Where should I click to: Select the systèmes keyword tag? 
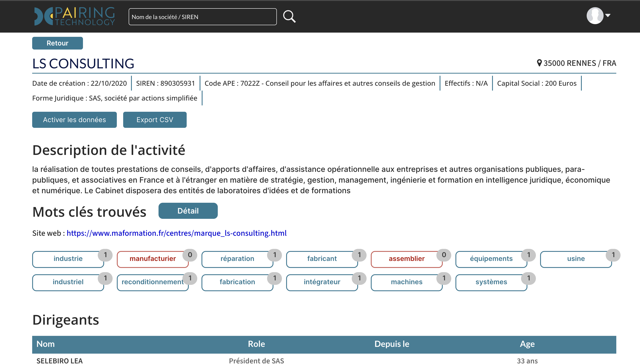tap(491, 282)
